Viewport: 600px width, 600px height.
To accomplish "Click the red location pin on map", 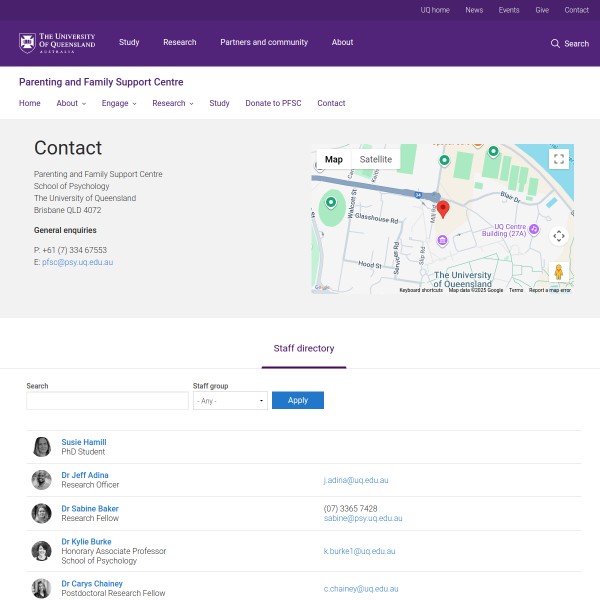I will click(443, 209).
